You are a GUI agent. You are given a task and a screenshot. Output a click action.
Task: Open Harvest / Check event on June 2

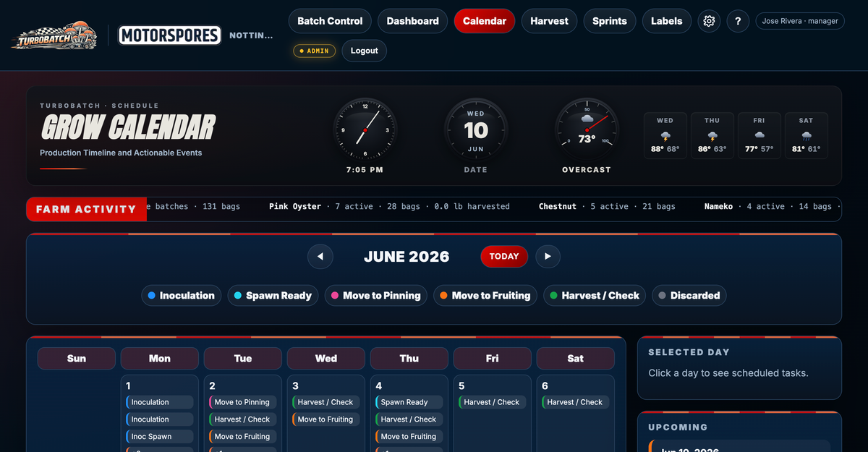click(x=243, y=419)
